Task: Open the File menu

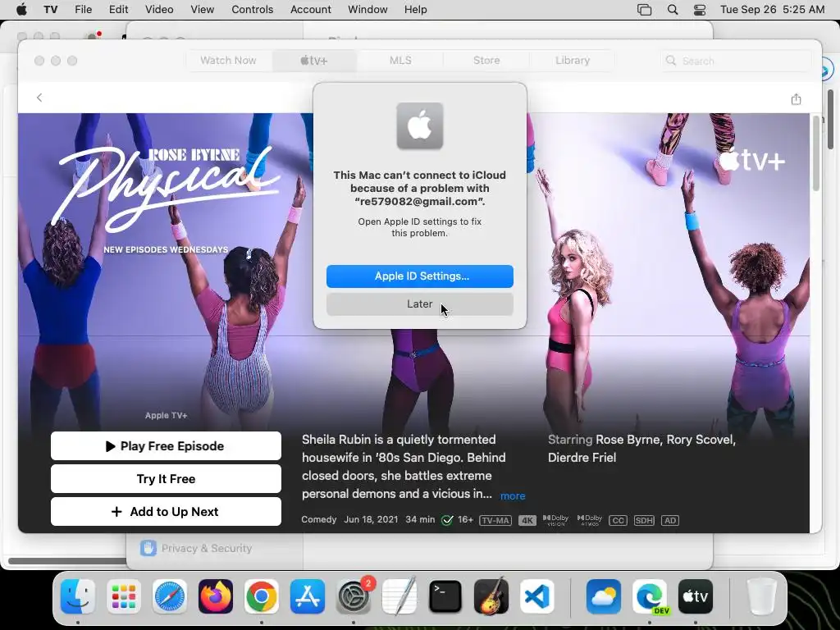Action: point(83,10)
